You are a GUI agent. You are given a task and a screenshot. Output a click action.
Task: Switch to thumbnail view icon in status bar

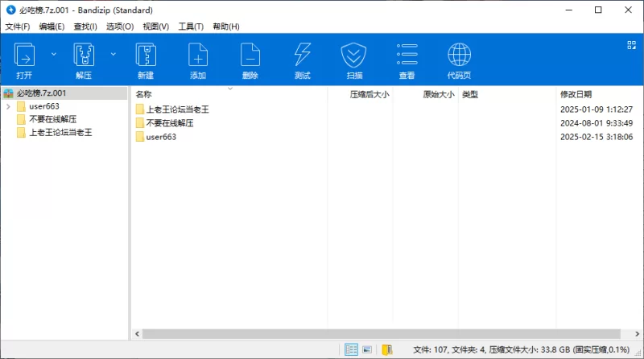(367, 349)
